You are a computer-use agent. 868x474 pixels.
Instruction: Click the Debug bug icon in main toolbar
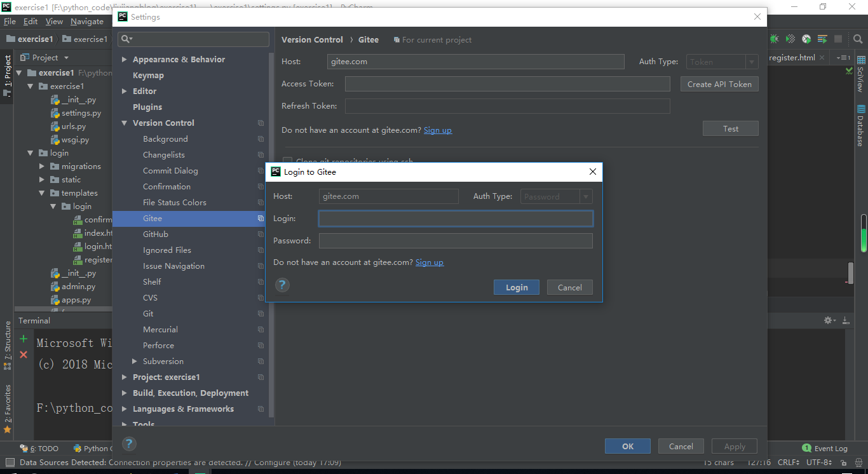(x=775, y=39)
